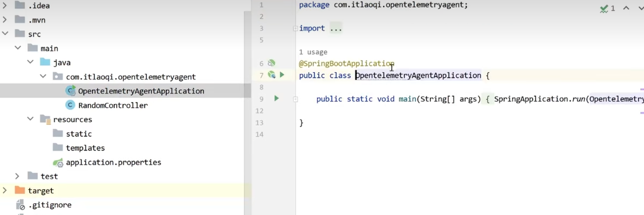
Task: Click the resources folder icon
Action: (45, 119)
